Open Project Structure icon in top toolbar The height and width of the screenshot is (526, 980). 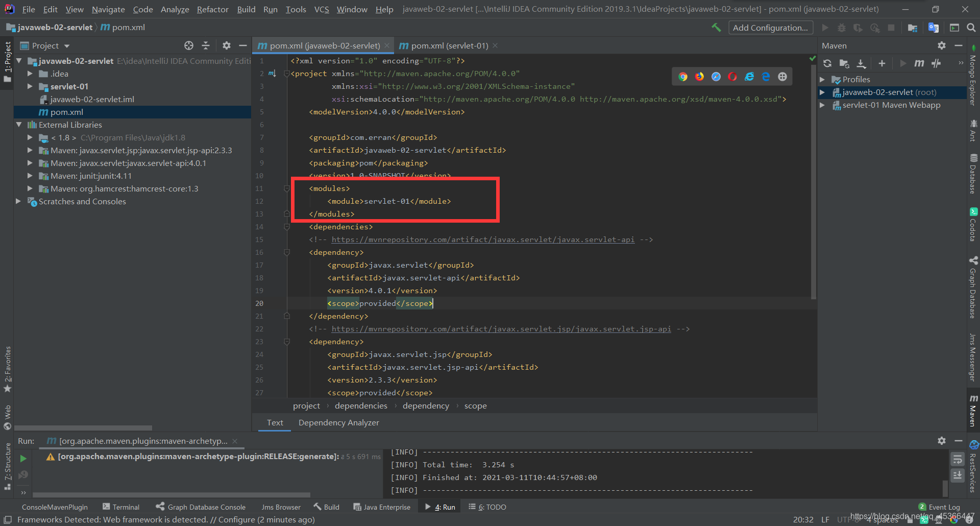click(913, 28)
